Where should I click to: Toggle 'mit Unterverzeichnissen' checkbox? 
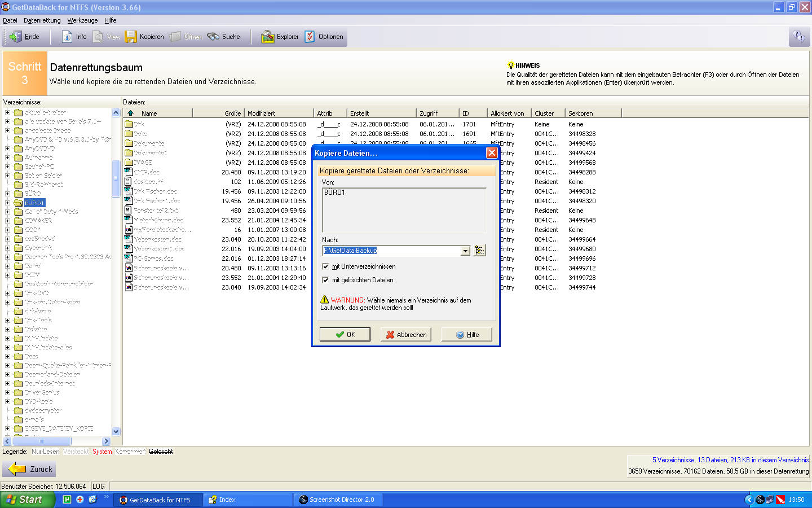pyautogui.click(x=325, y=266)
